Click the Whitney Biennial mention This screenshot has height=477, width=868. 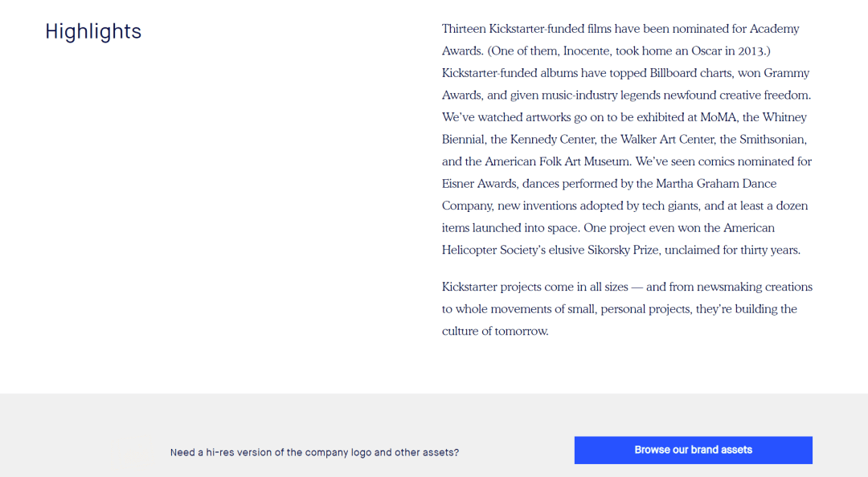(784, 117)
